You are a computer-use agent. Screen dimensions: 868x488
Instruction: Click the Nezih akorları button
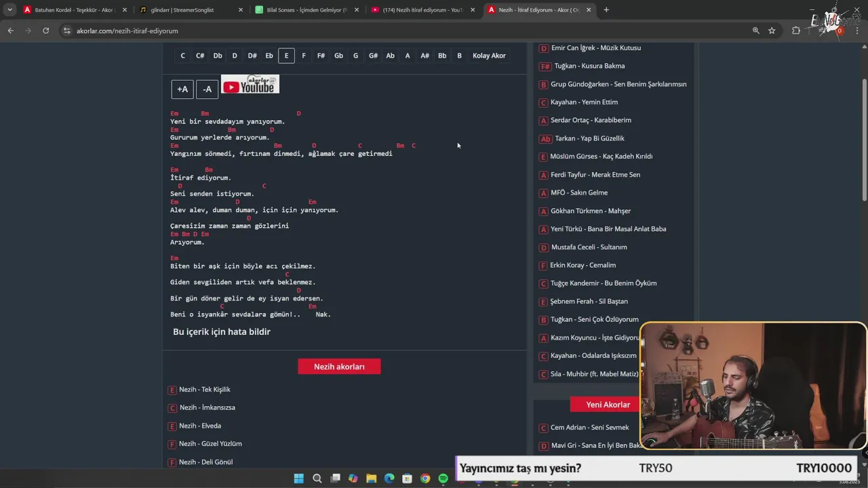(339, 367)
